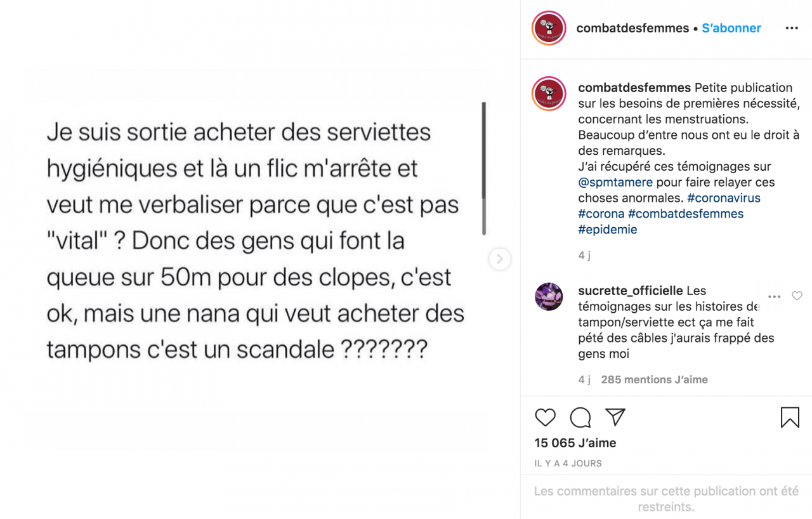Image resolution: width=812 pixels, height=519 pixels.
Task: Open the post caption's profile avatar
Action: 548,93
